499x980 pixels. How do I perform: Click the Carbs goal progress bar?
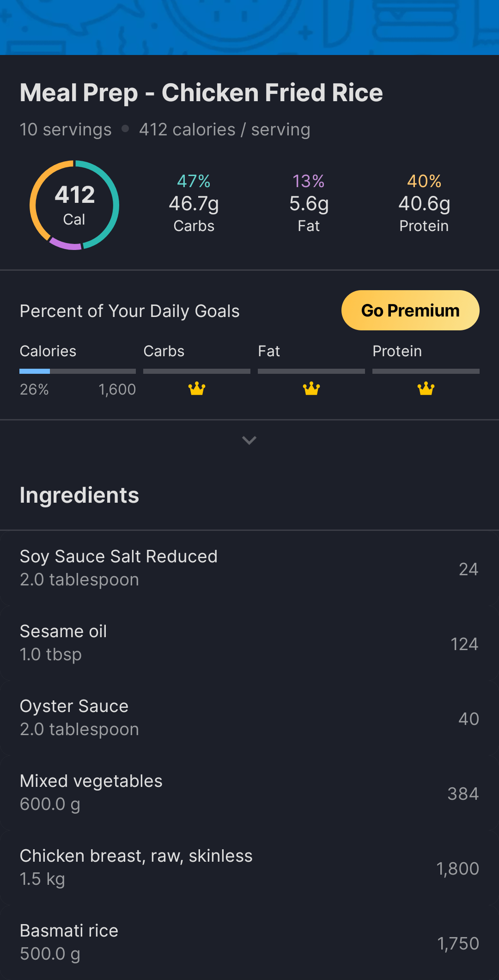coord(197,371)
